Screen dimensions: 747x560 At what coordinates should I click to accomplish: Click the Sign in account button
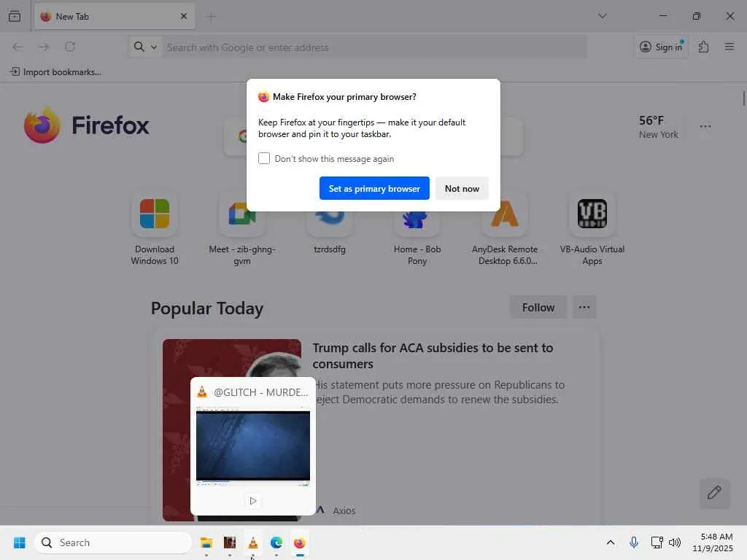[661, 47]
